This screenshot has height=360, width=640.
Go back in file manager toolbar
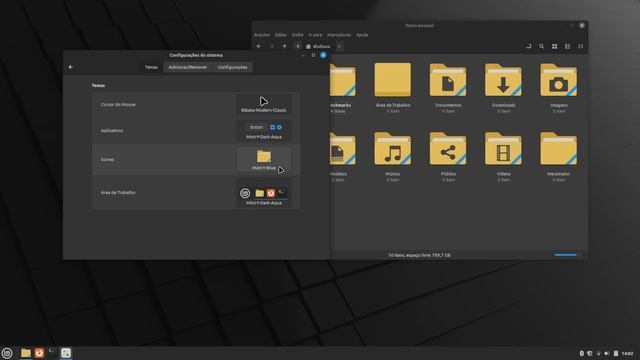coord(259,47)
